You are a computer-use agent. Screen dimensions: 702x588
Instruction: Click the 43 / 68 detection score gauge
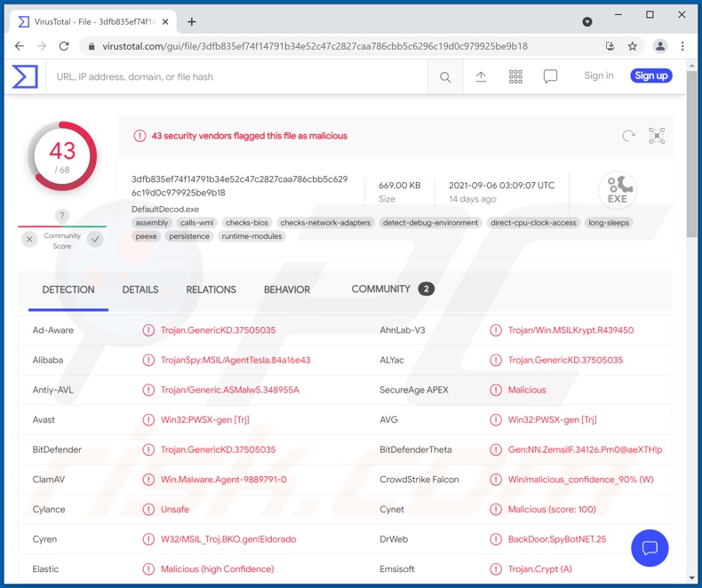pos(62,156)
